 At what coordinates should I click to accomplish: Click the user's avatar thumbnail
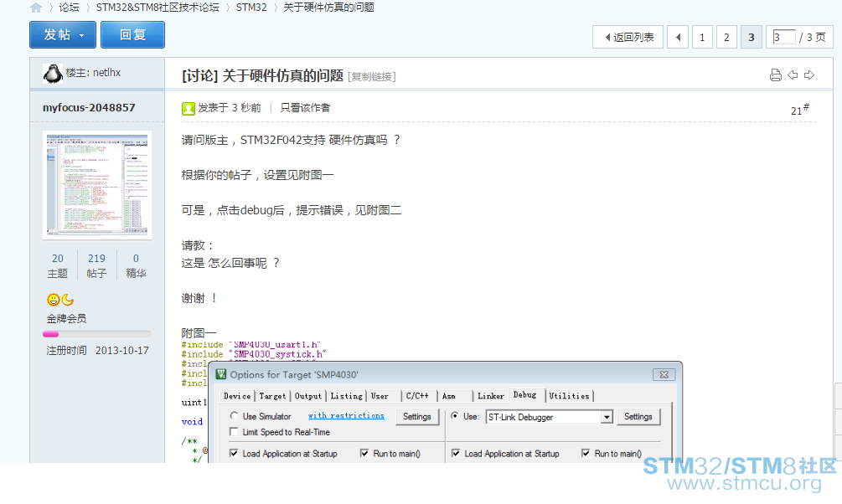pos(97,185)
